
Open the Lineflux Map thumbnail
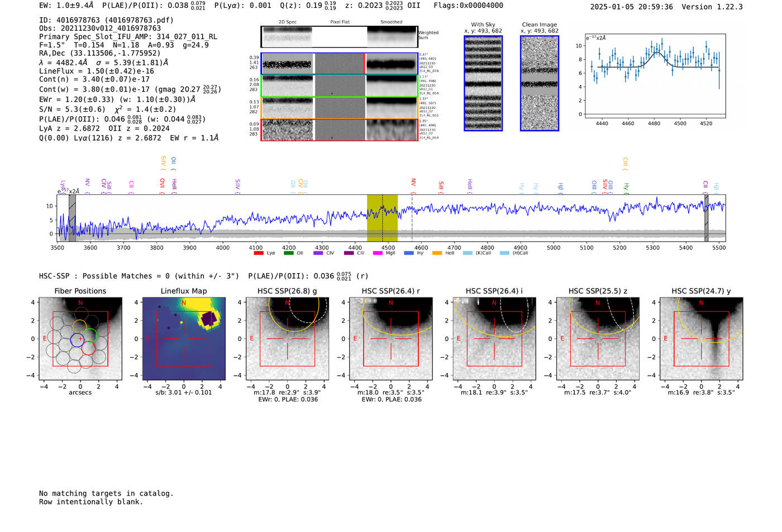[x=184, y=339]
